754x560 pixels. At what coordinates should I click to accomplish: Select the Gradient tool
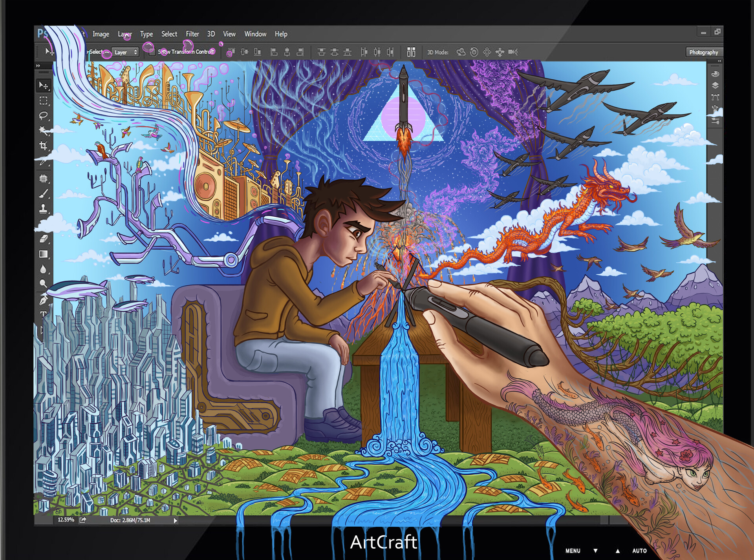coord(43,254)
